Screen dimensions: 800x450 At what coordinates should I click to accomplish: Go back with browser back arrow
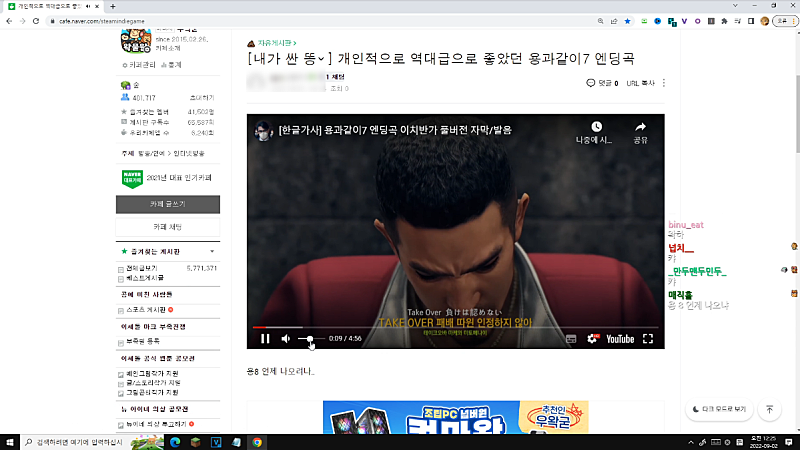point(9,21)
